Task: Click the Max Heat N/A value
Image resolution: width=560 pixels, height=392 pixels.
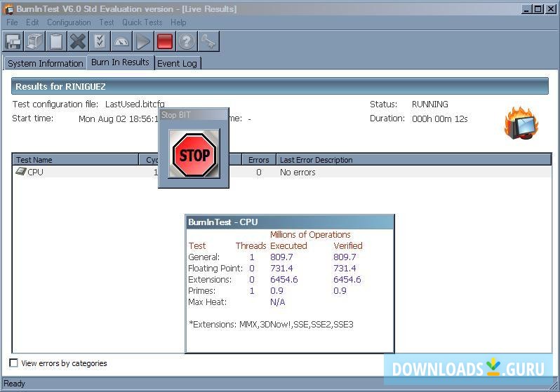Action: (x=277, y=302)
